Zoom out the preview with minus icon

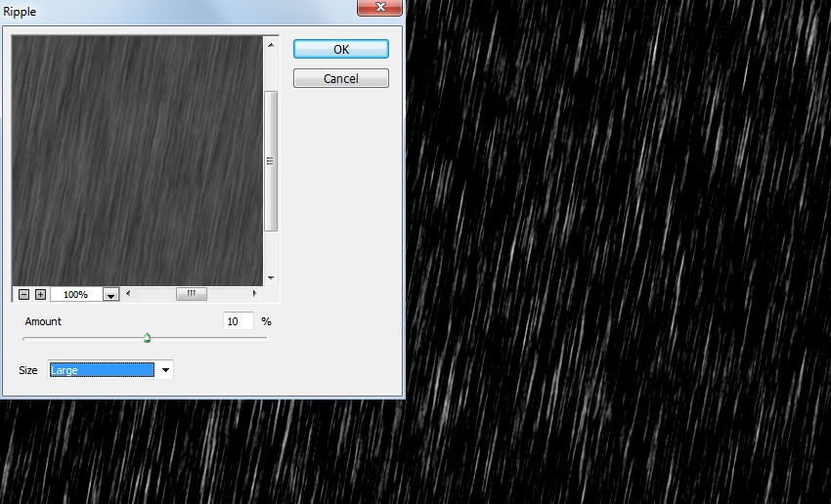point(23,294)
